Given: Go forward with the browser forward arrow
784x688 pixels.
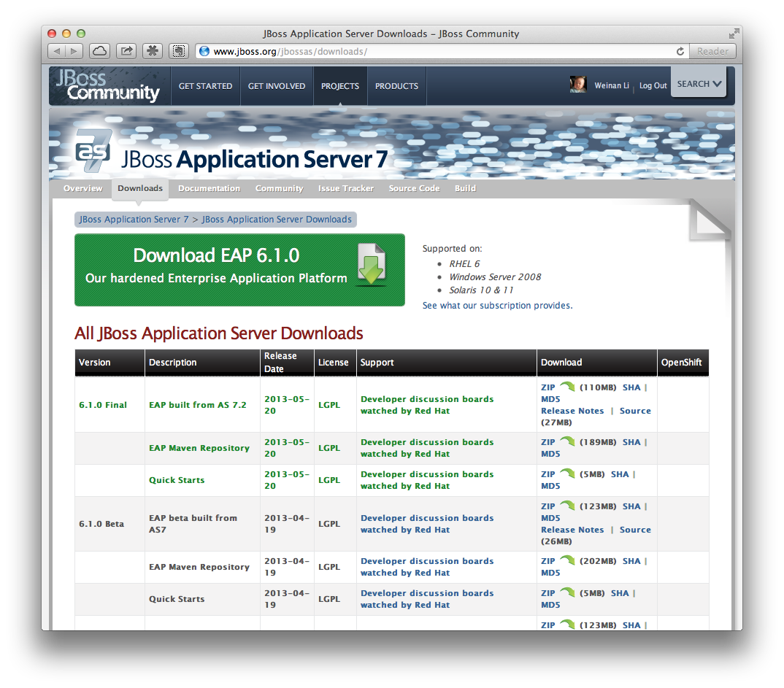Looking at the screenshot, I should tap(74, 51).
